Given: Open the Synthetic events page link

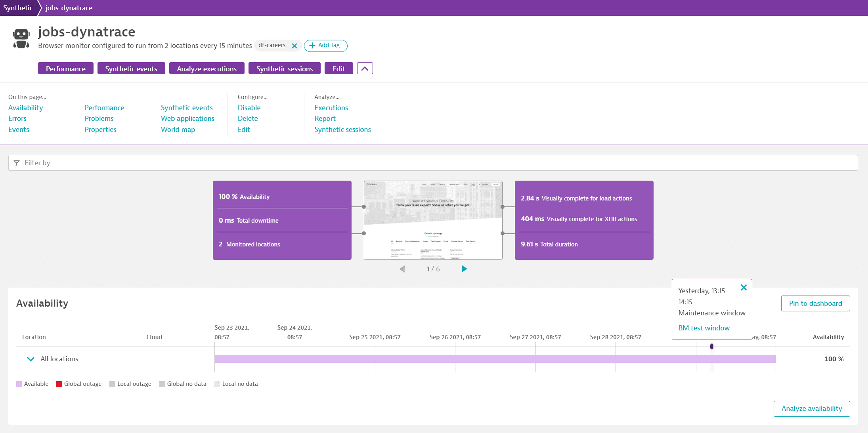Looking at the screenshot, I should point(187,108).
